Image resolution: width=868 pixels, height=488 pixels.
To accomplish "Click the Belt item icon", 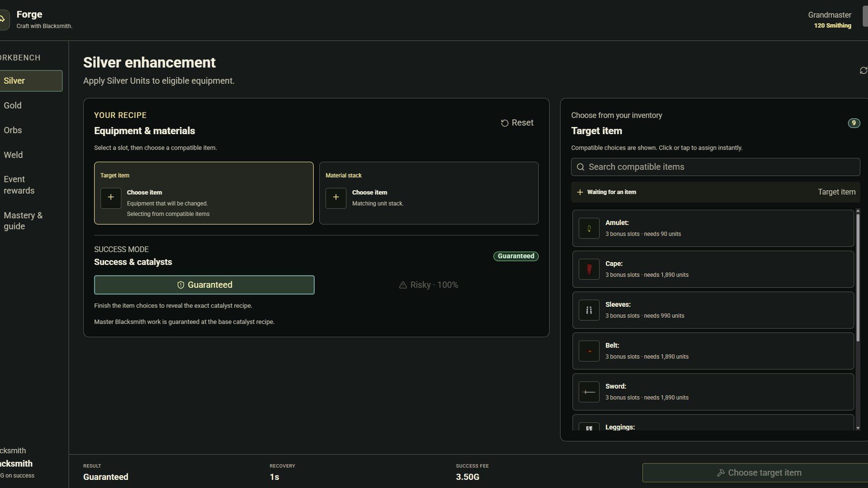I will coord(589,351).
